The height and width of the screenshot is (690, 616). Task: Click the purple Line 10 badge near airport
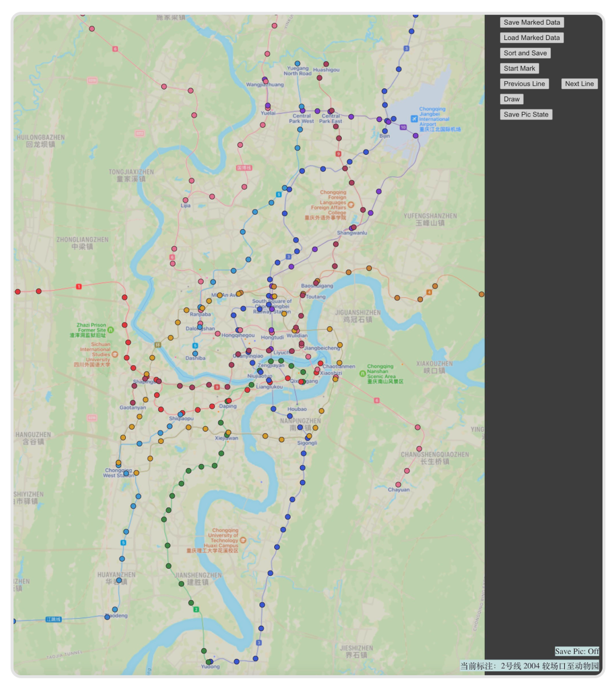point(403,127)
